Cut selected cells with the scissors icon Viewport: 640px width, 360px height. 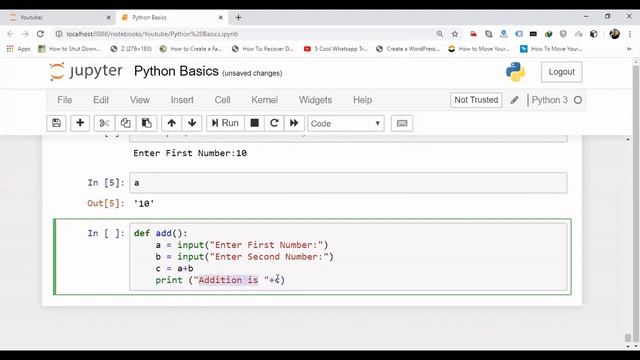(104, 123)
